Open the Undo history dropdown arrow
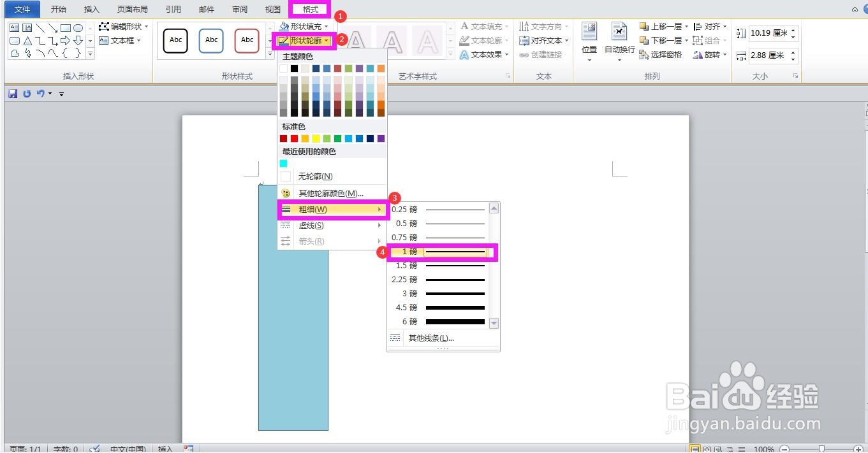This screenshot has height=453, width=868. coord(50,94)
